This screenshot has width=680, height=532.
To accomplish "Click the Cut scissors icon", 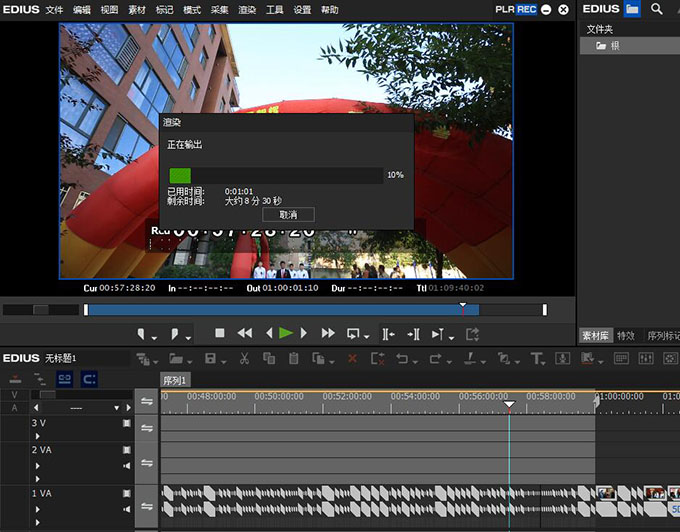I will 245,358.
